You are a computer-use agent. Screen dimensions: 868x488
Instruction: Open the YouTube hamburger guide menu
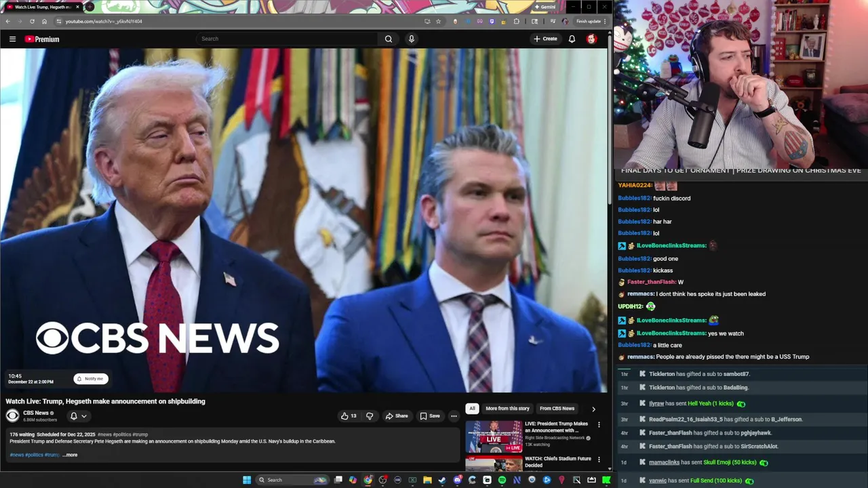(x=12, y=39)
